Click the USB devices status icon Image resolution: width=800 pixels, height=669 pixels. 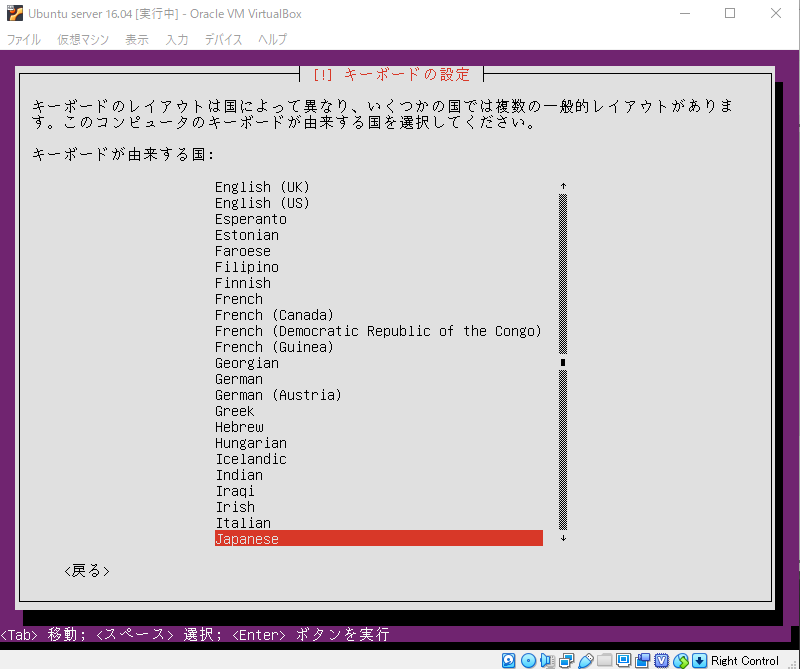click(x=586, y=660)
